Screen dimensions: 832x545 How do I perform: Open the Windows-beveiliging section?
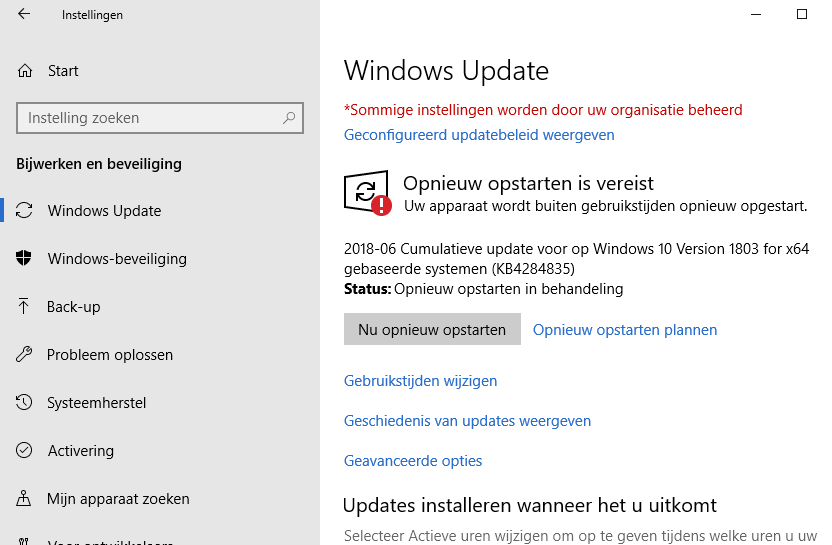point(117,259)
